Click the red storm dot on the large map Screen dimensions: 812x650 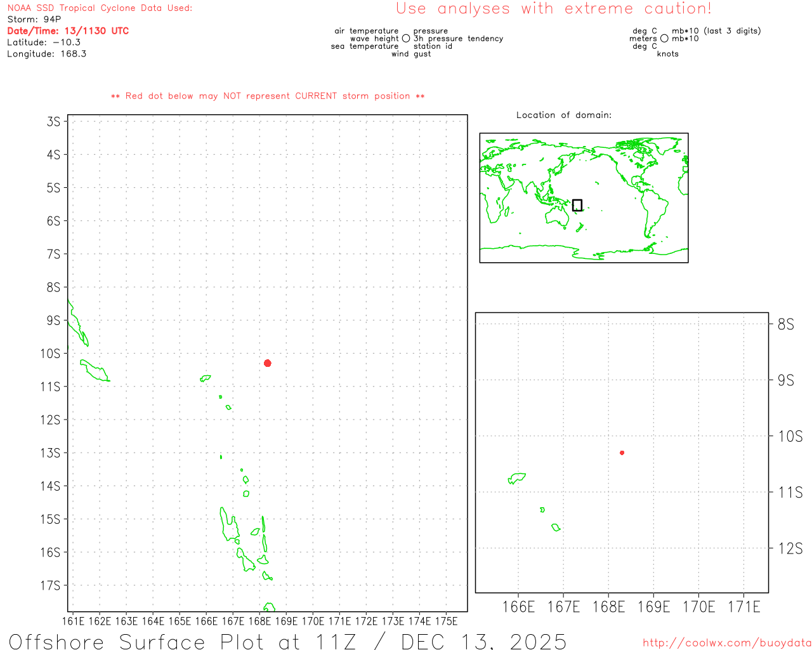point(268,363)
